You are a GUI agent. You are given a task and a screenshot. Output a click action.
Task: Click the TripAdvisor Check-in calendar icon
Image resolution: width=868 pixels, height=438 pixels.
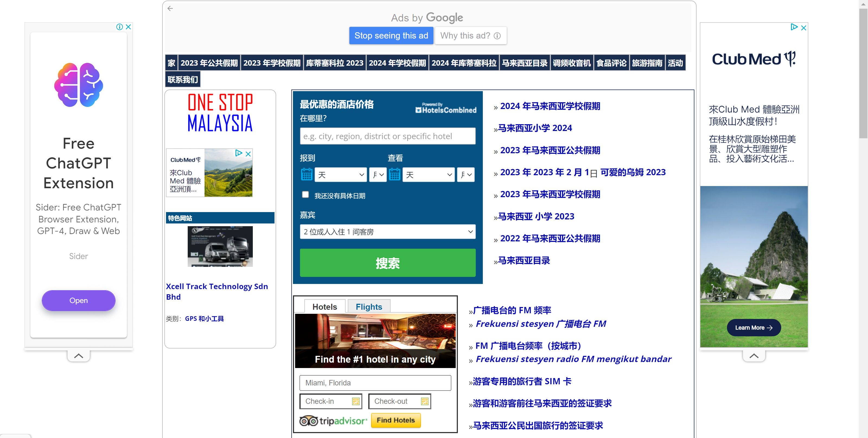356,401
